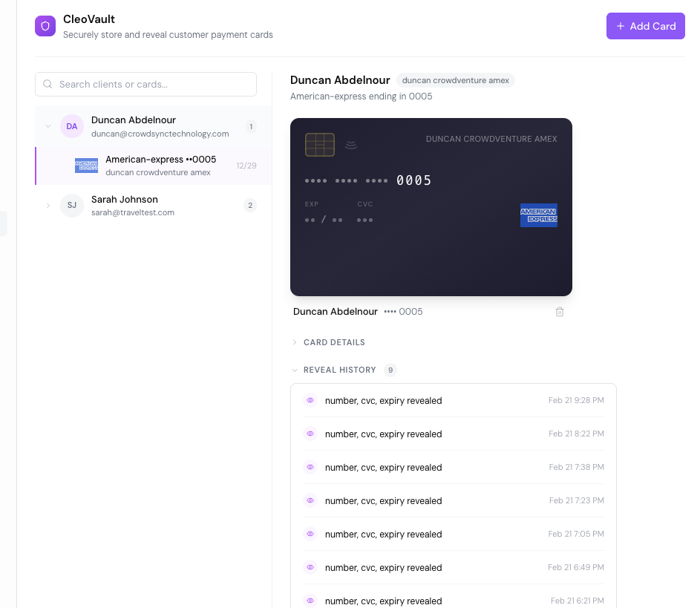Viewport: 700px width, 608px height.
Task: Click the eye icon on the 8:22 PM reveal entry
Action: pyautogui.click(x=310, y=434)
